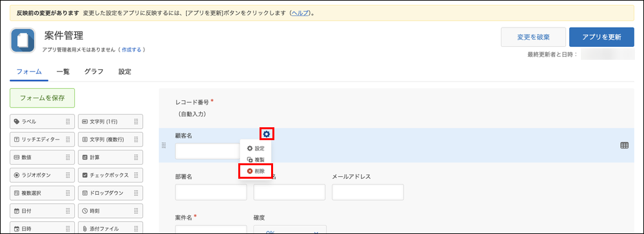644x234 pixels.
Task: Click the table icon on 顧客名 row
Action: coord(624,145)
